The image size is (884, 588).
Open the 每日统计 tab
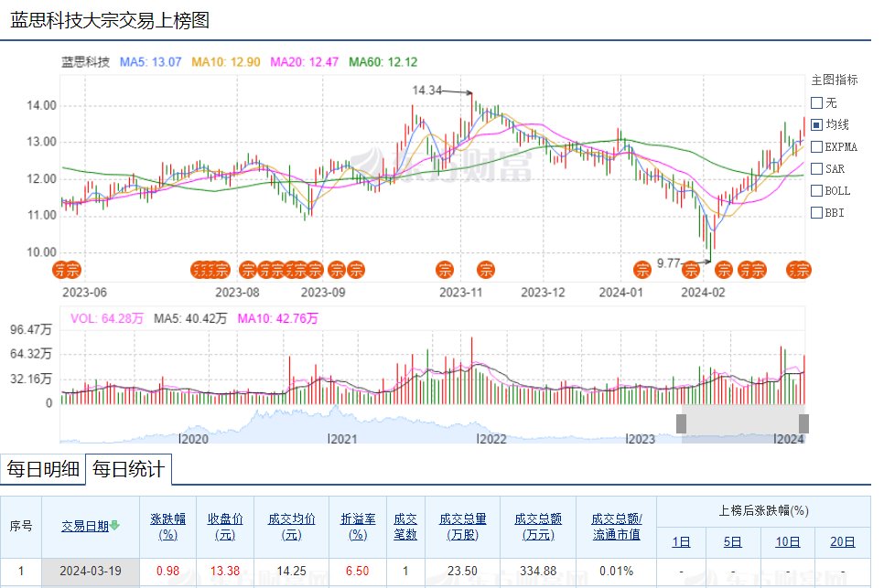(128, 470)
